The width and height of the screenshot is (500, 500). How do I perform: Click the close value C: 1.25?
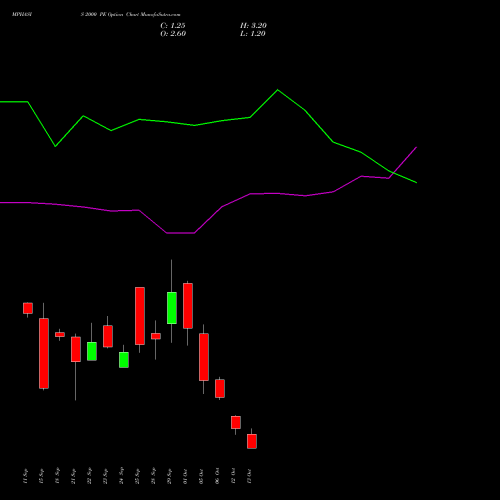pyautogui.click(x=173, y=26)
